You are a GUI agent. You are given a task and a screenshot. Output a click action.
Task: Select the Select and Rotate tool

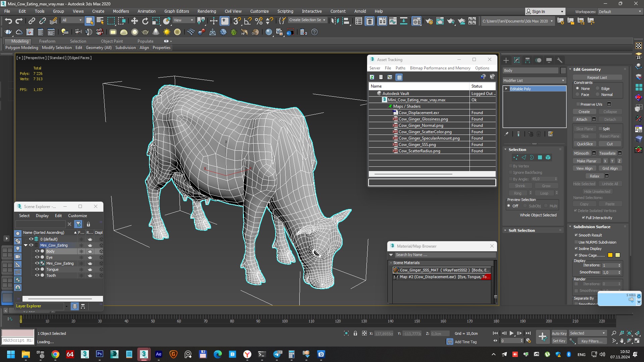point(145,21)
